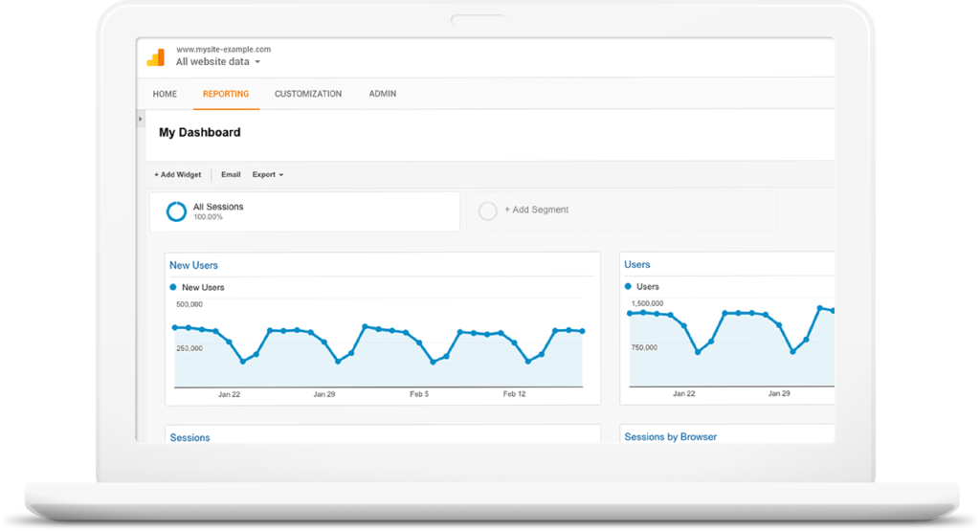Click the 100.00% value under All Sessions

208,217
